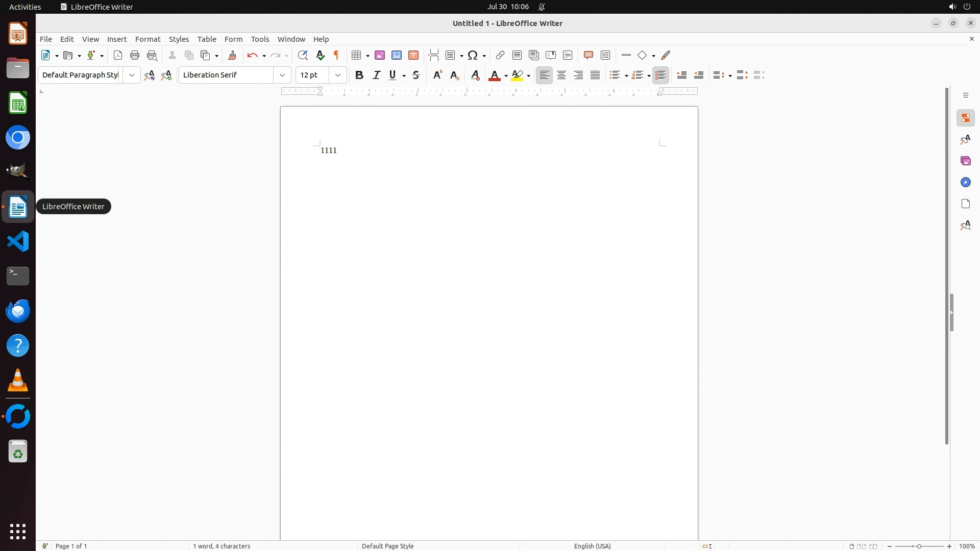Click the Export as PDF icon
Viewport: 980px width, 551px height.
pos(118,56)
